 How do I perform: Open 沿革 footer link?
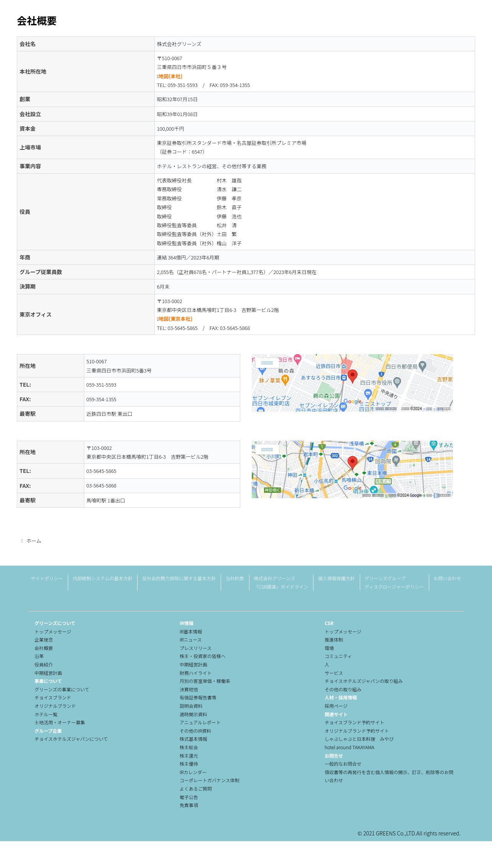tap(39, 656)
